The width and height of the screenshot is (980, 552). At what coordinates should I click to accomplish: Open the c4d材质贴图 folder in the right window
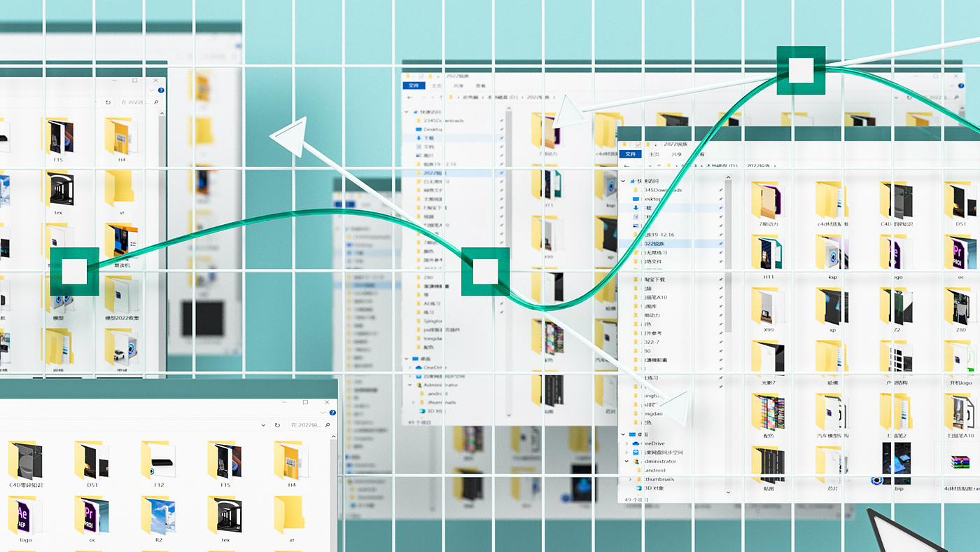(832, 205)
